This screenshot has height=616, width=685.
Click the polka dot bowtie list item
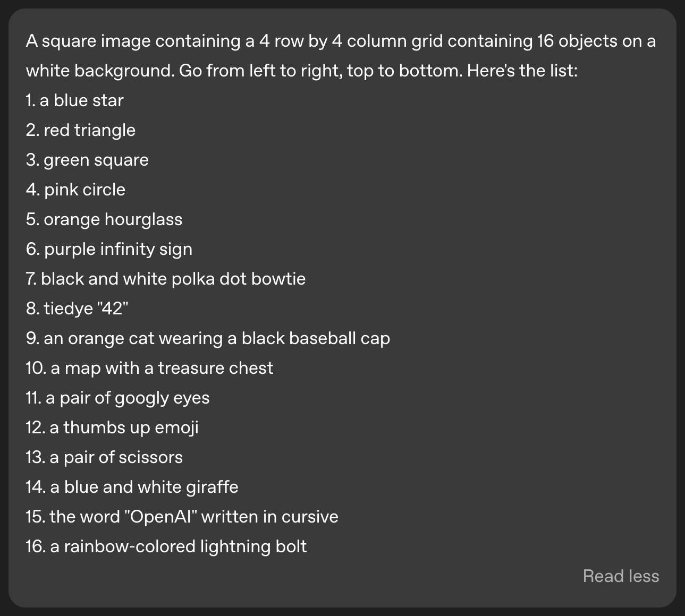pos(165,279)
